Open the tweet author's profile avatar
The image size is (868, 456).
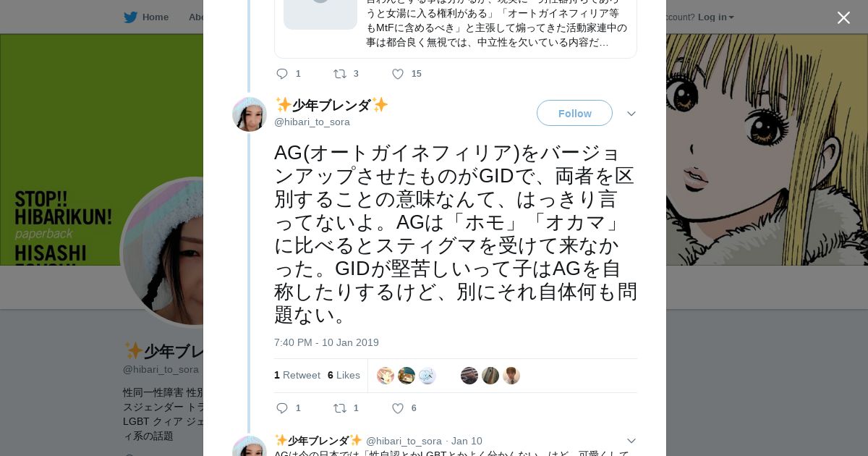coord(250,114)
